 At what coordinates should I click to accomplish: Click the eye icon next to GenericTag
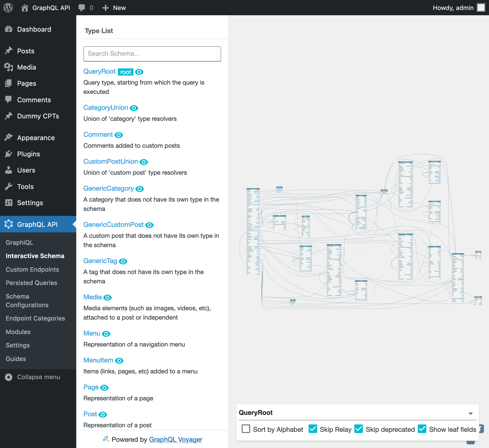[123, 261]
